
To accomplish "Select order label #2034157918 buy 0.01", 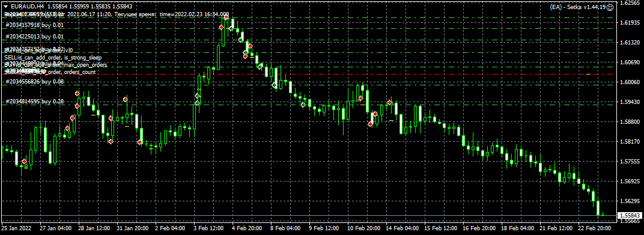I will (x=34, y=25).
